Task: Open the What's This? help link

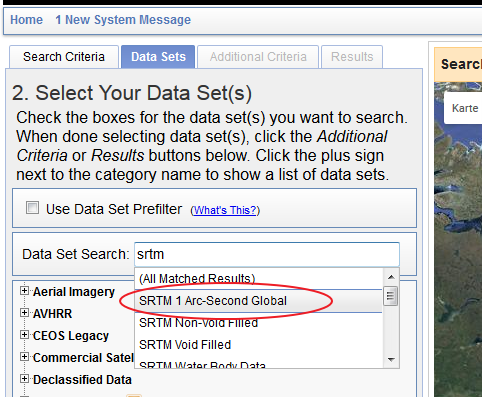Action: pos(225,210)
